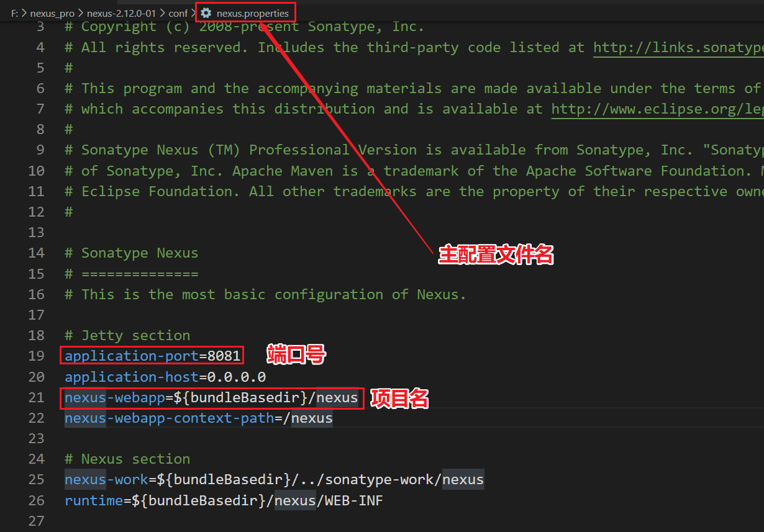Click the nexus-work property key
Image resolution: width=764 pixels, height=532 pixels.
tap(106, 479)
